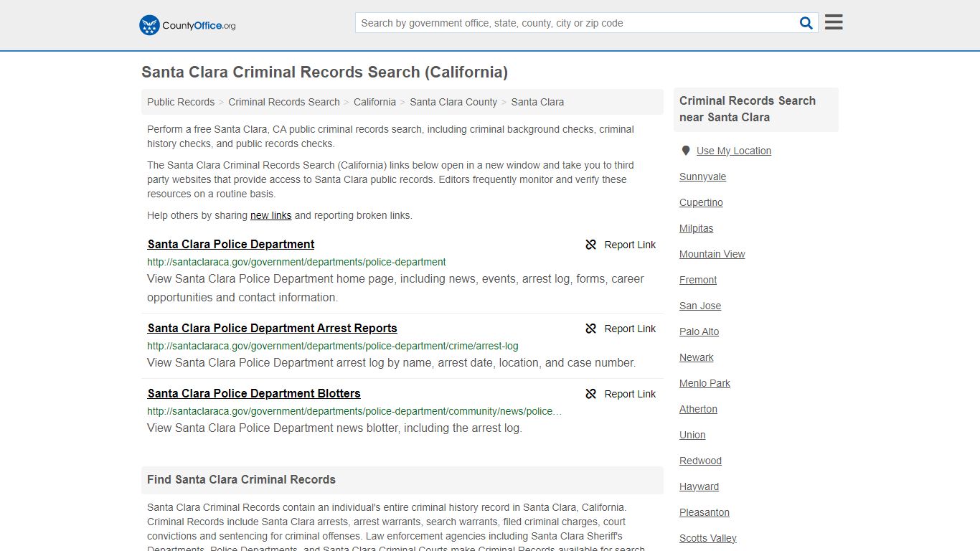Open Santa Clara Police Department Arrest Reports
The image size is (980, 551).
(272, 329)
